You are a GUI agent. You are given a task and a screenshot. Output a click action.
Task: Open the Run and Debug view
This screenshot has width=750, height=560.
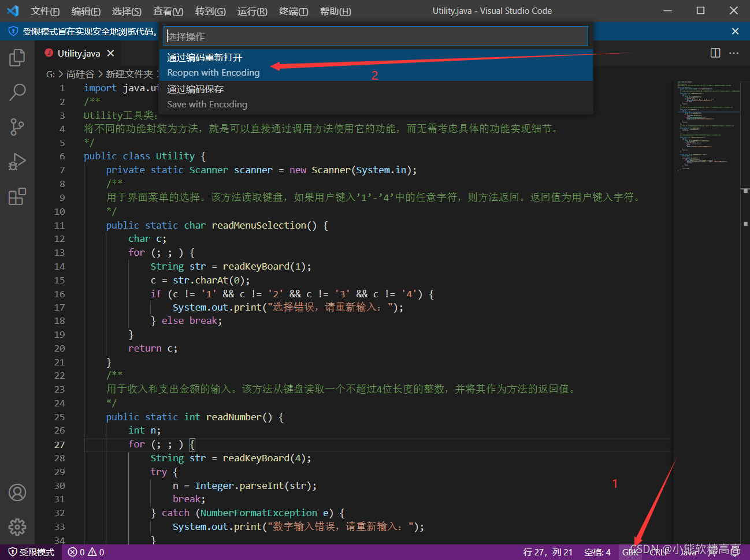tap(17, 162)
